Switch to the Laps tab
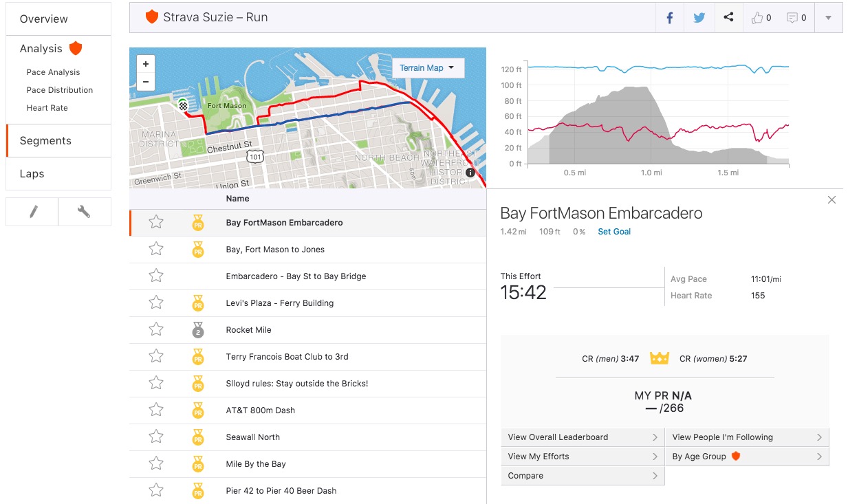 [32, 173]
